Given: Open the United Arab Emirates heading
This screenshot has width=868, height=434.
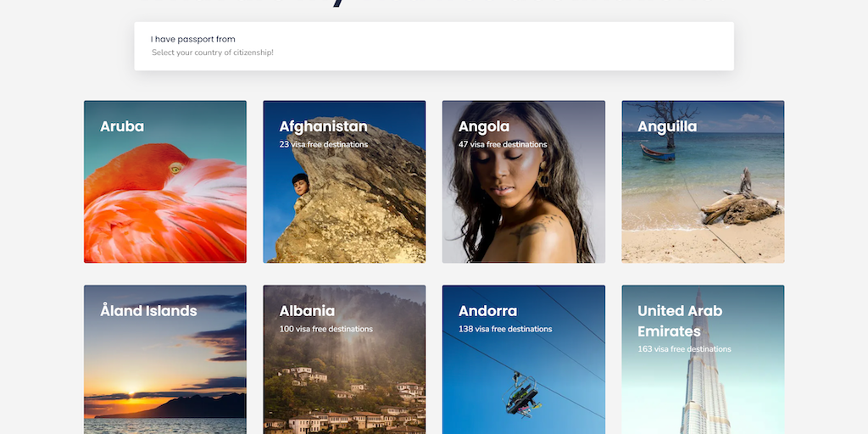Looking at the screenshot, I should [x=680, y=320].
